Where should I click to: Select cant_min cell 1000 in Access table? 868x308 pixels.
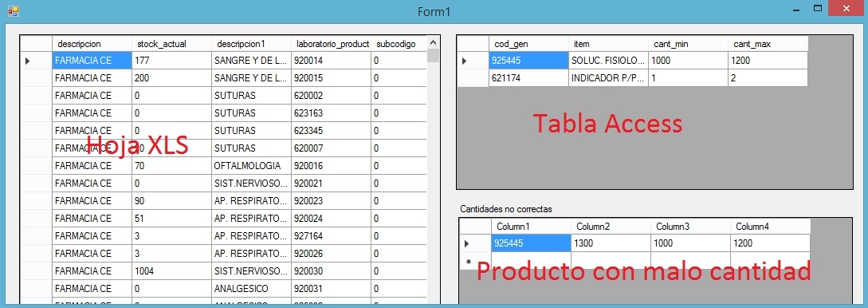tap(688, 61)
